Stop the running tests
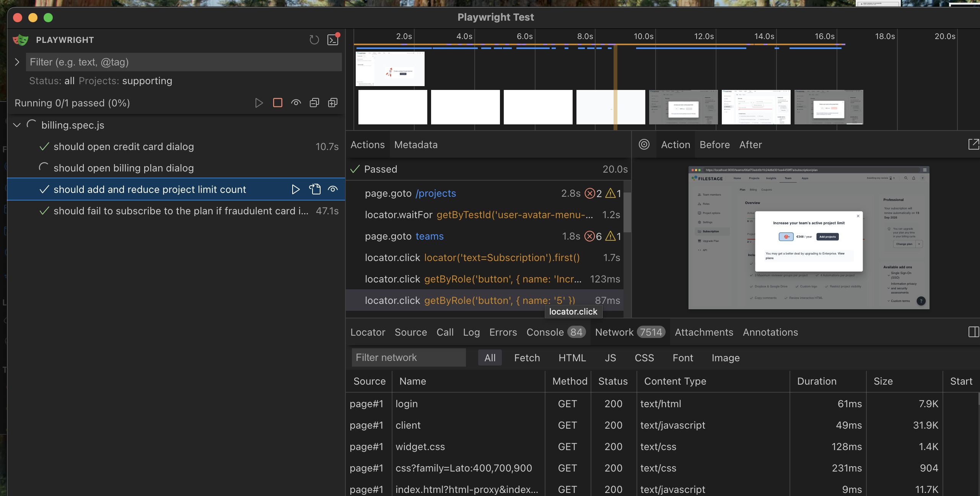Screen dimensions: 980x496 tap(278, 103)
